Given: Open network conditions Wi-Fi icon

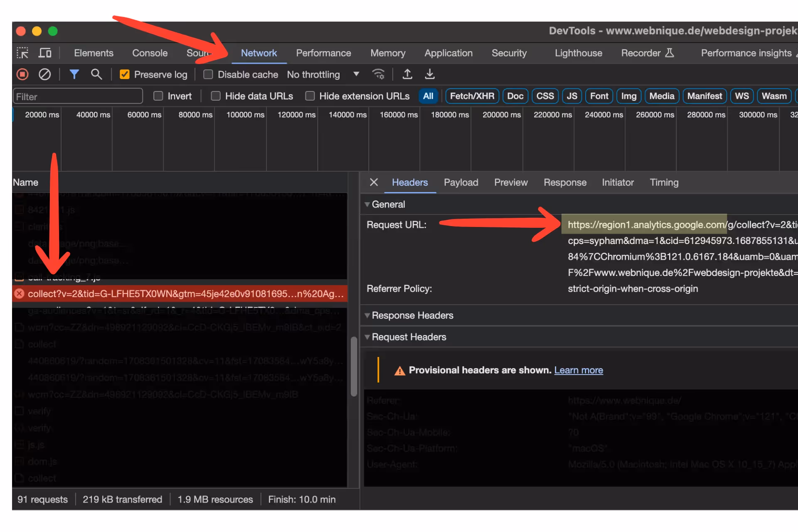Looking at the screenshot, I should click(378, 74).
